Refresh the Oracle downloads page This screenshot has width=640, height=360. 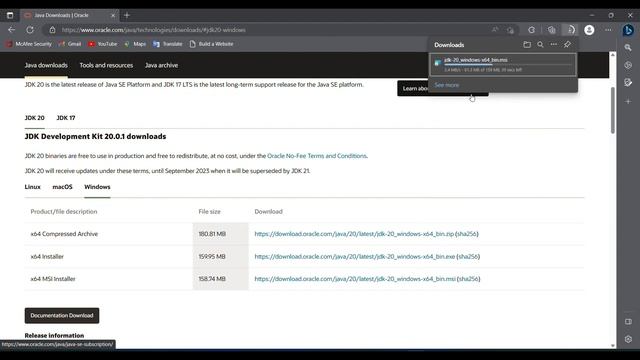point(30,30)
